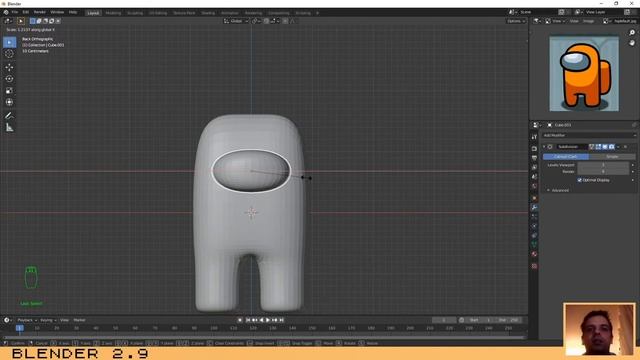
Task: Select the Cursor tool
Action: [x=9, y=54]
